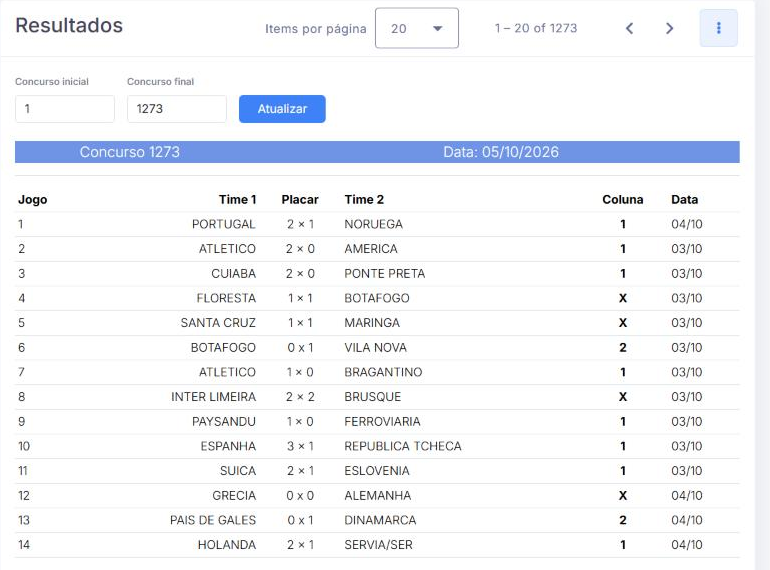This screenshot has height=570, width=770.
Task: Select the DINAMARCA team cell
Action: [x=381, y=520]
